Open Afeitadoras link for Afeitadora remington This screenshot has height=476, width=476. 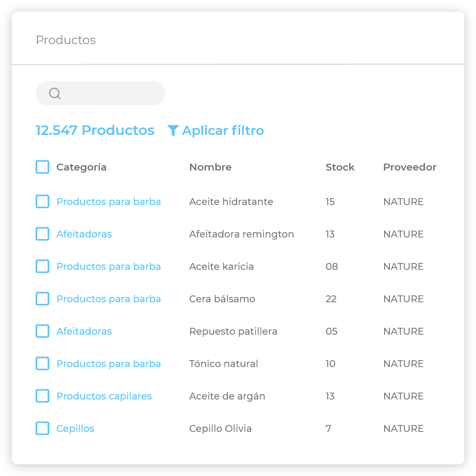84,234
